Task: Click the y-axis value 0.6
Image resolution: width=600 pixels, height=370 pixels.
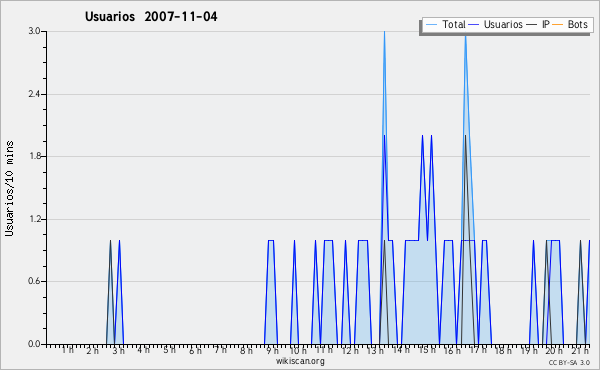Action: point(34,281)
